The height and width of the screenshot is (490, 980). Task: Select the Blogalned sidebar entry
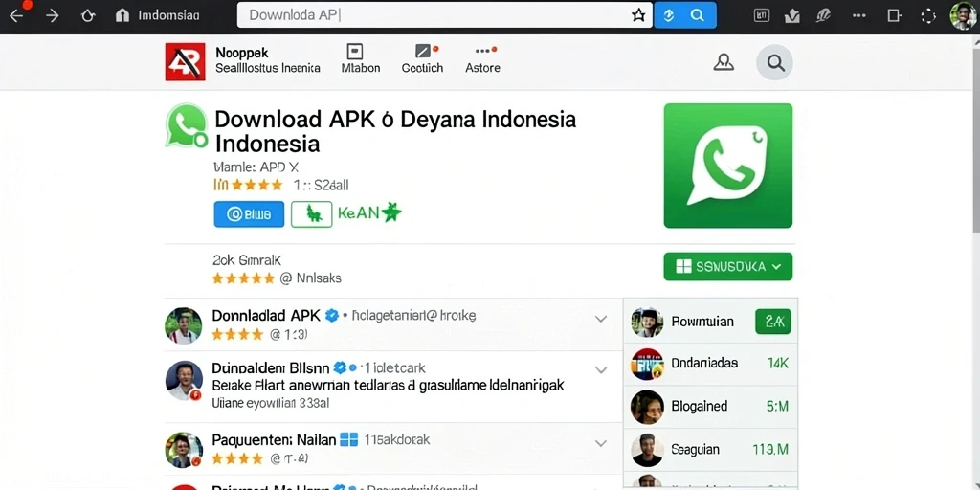[711, 406]
